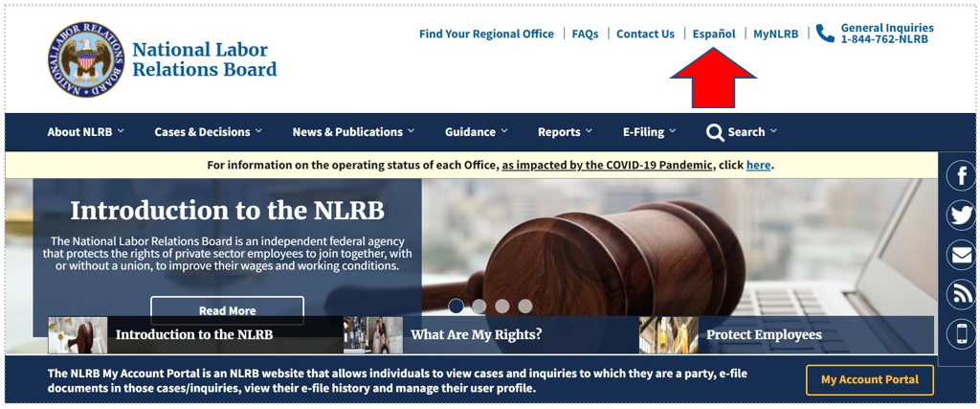Click the telephone icon beside General Inquiries
Image resolution: width=980 pixels, height=409 pixels.
click(x=825, y=34)
